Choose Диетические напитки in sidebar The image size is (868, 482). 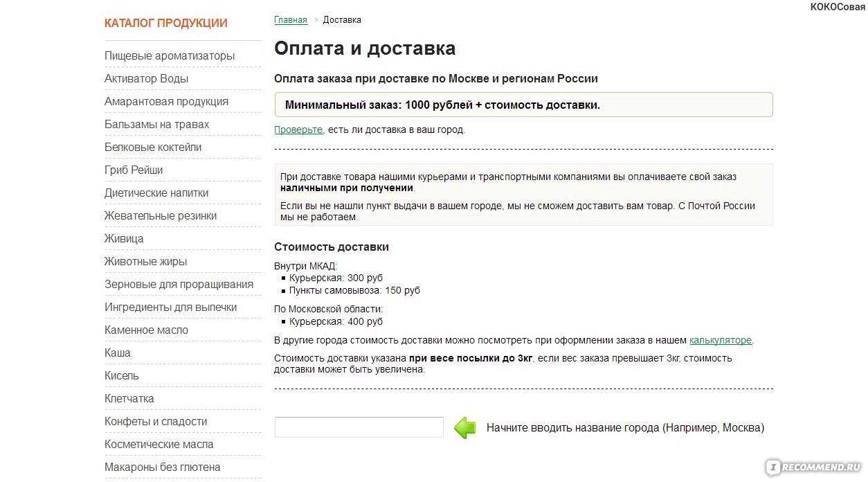pos(156,193)
